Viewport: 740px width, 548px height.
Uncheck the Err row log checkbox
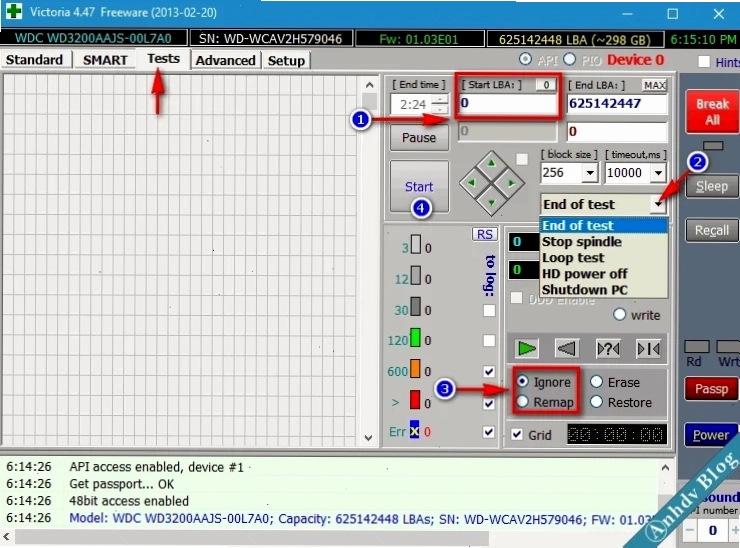pyautogui.click(x=489, y=432)
